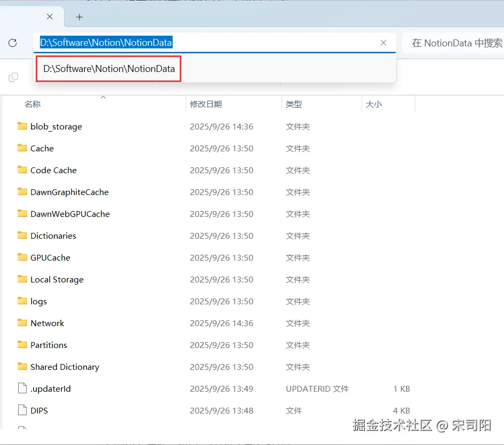Click the DawnWebGPUCache folder name
The image size is (504, 445).
70,214
